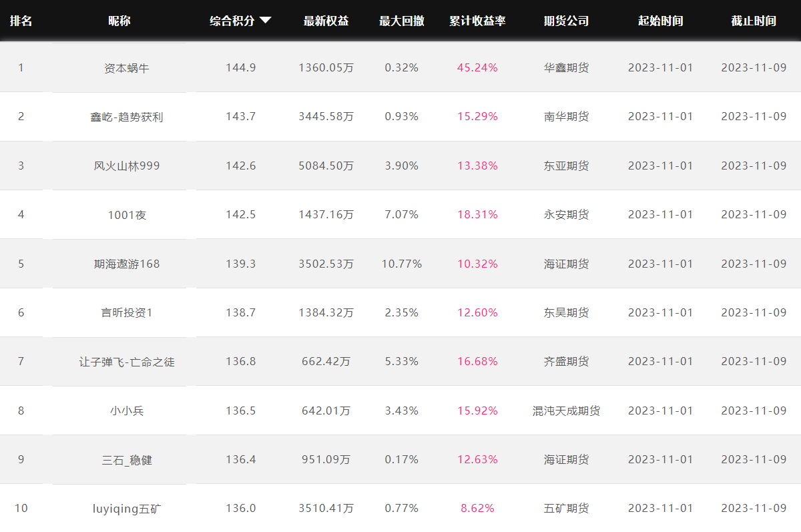The width and height of the screenshot is (801, 532).
Task: Click return rate 15.29%
Action: pos(477,116)
